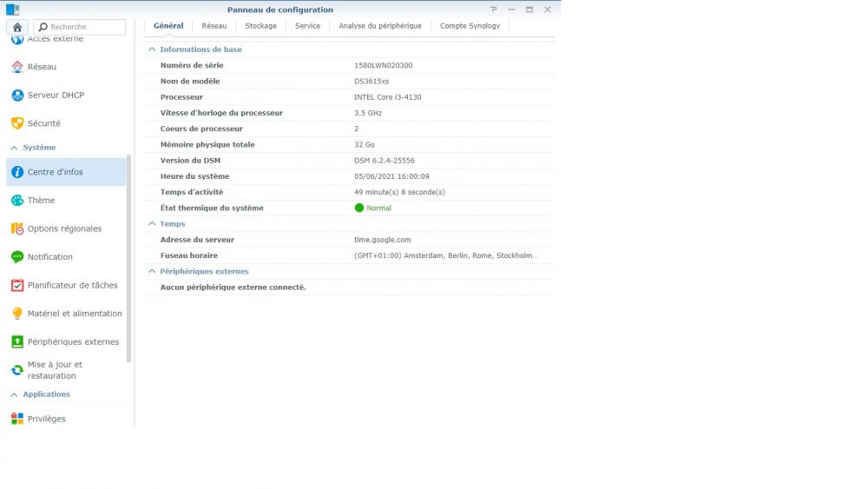Click Coeurs de processeur label
868x489 pixels.
tap(201, 129)
